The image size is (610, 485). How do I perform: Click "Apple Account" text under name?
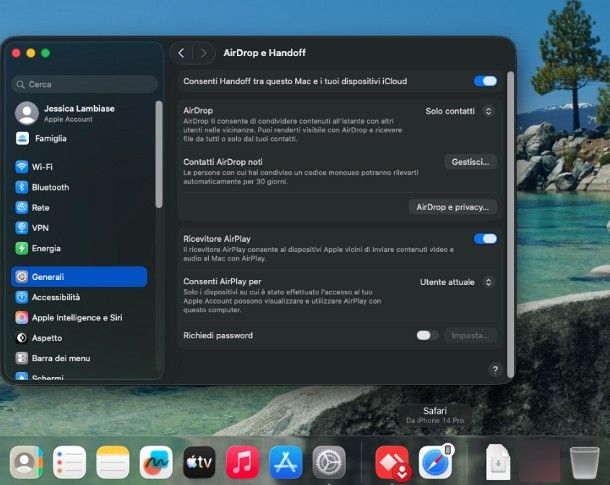tap(68, 119)
